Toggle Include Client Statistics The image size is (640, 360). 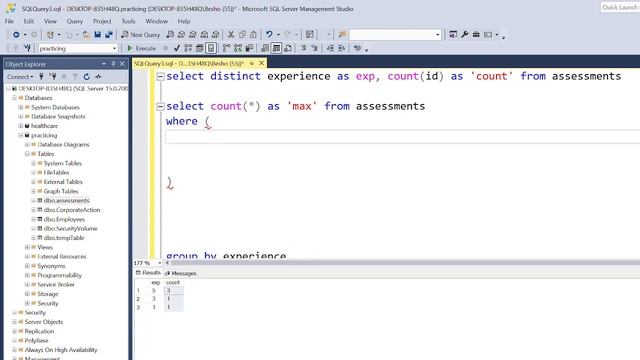pyautogui.click(x=249, y=48)
